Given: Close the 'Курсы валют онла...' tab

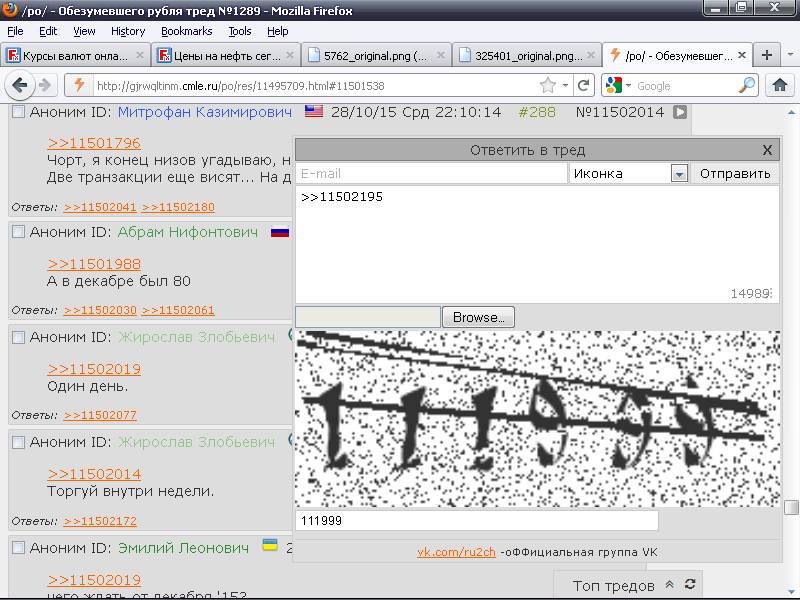Looking at the screenshot, I should coord(139,55).
